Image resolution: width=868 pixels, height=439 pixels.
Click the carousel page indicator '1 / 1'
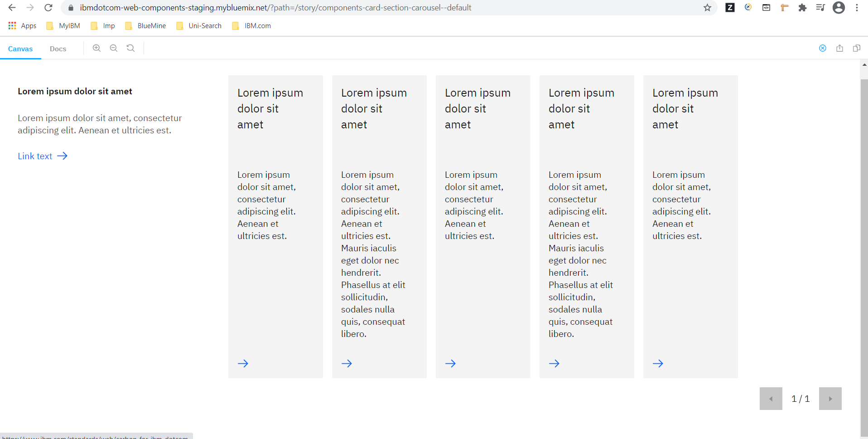[x=800, y=399]
